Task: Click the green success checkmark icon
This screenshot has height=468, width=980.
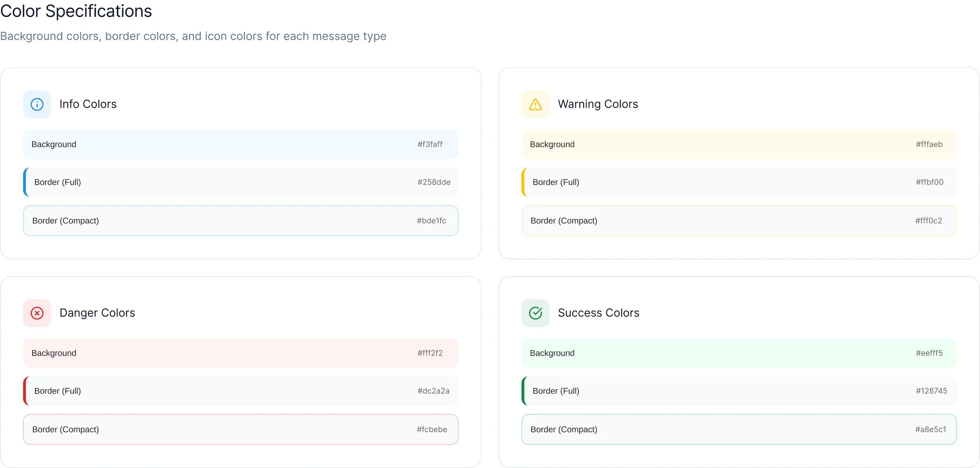Action: (535, 313)
